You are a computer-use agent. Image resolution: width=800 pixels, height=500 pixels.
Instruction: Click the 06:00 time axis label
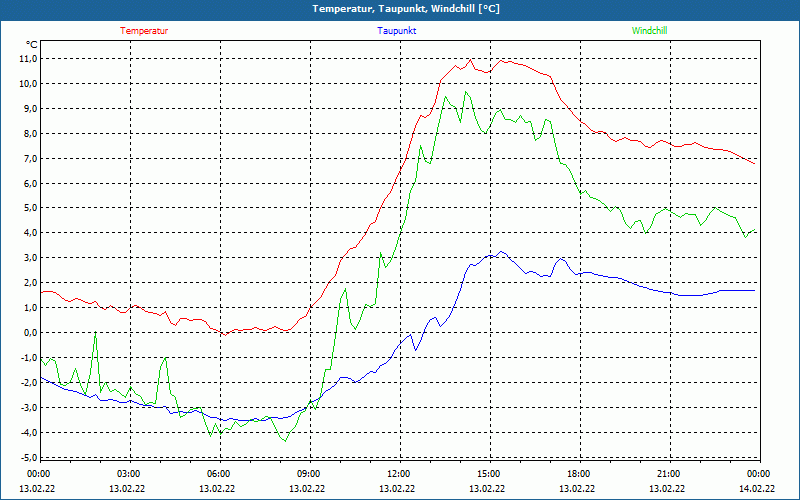pos(219,474)
